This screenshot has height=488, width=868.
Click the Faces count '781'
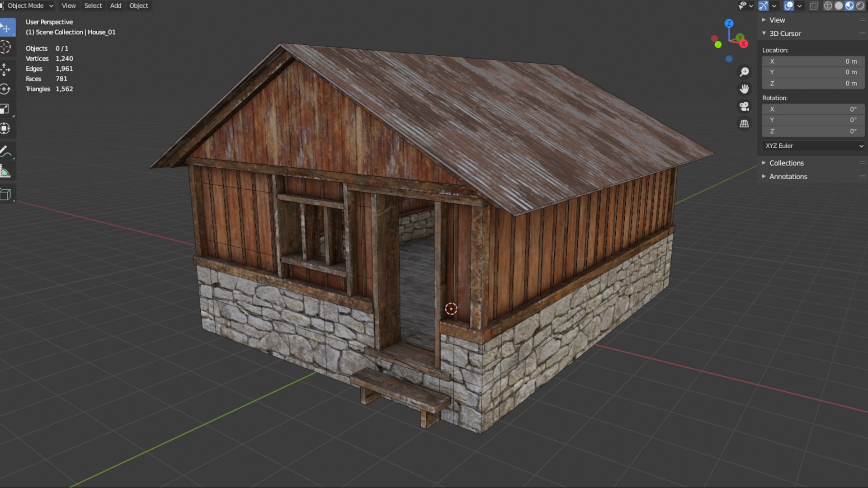(61, 79)
